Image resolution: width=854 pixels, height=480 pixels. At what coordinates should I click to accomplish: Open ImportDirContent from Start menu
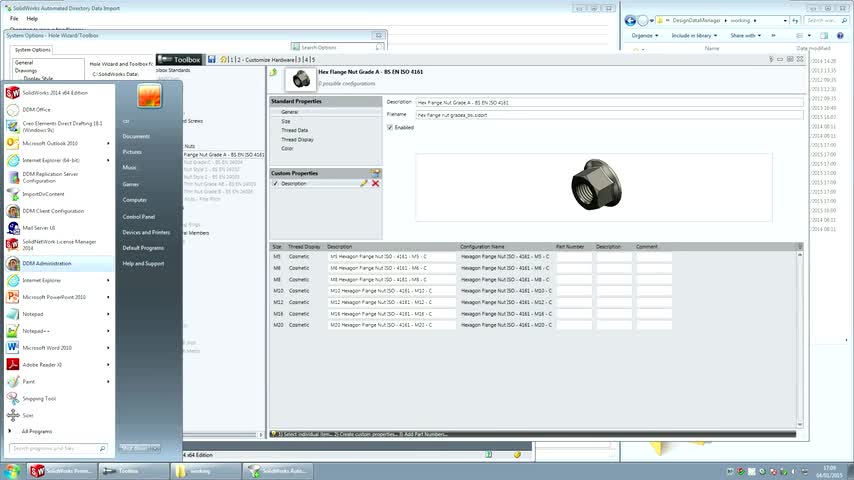(x=59, y=194)
